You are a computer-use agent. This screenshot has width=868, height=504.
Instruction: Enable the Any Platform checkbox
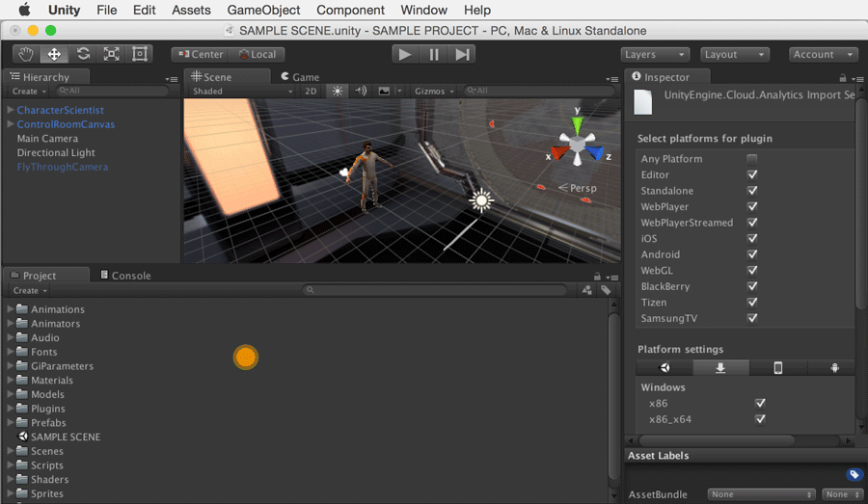752,159
